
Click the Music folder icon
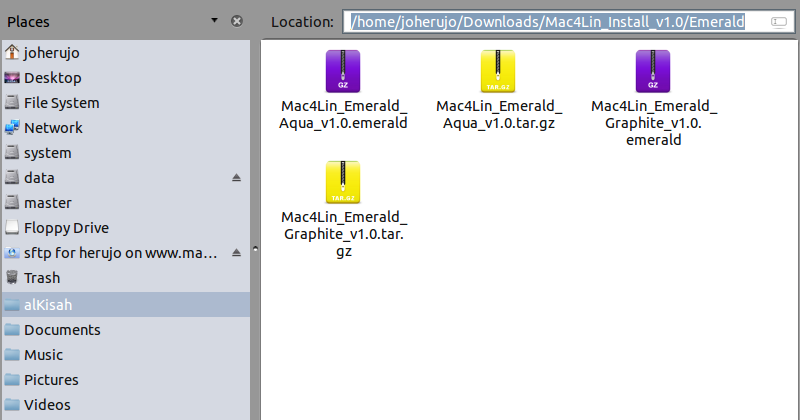[12, 355]
